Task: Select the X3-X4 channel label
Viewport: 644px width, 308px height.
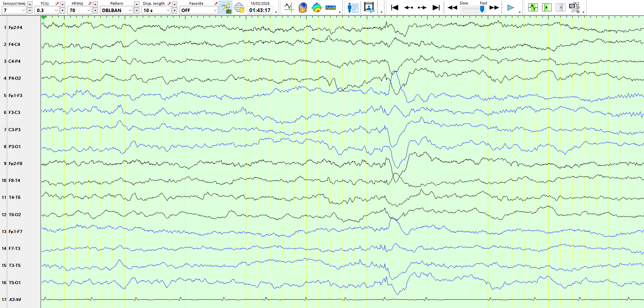Action: (x=15, y=300)
